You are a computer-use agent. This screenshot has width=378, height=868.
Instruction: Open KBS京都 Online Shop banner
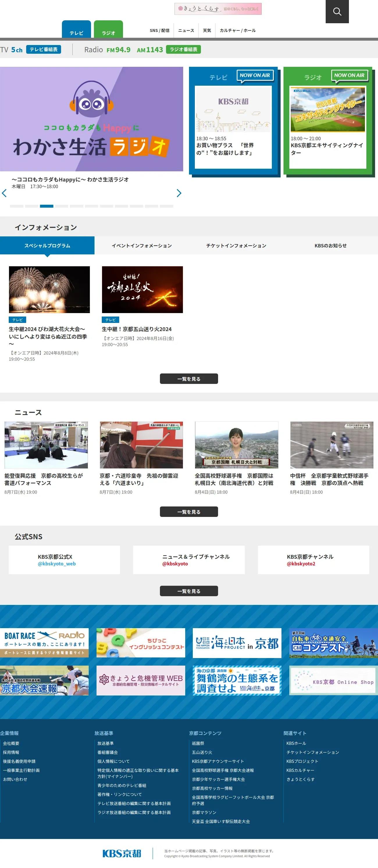(334, 680)
